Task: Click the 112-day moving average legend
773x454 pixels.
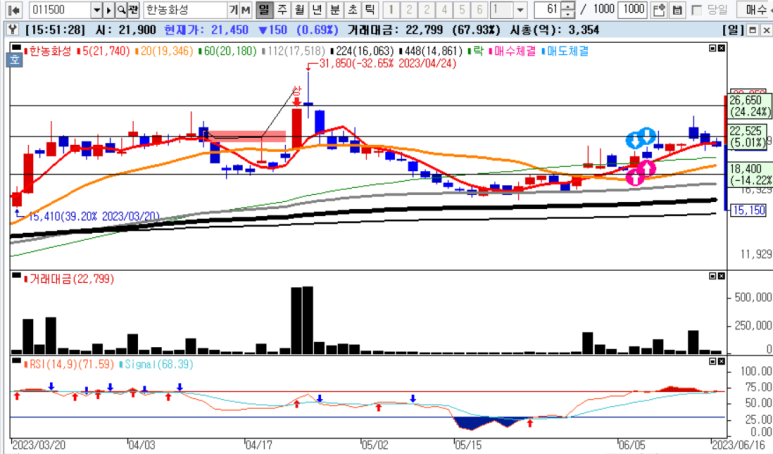Action: point(293,51)
